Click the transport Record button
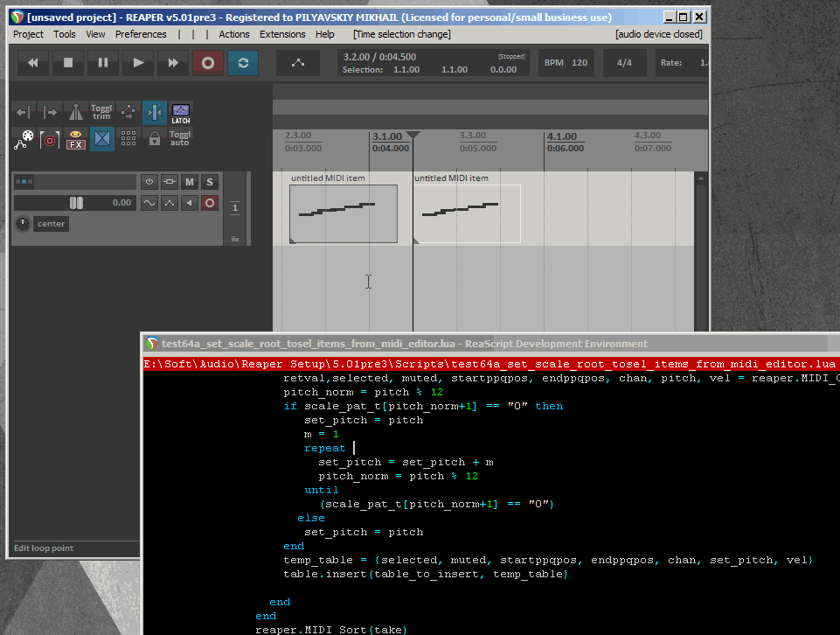 (x=208, y=63)
